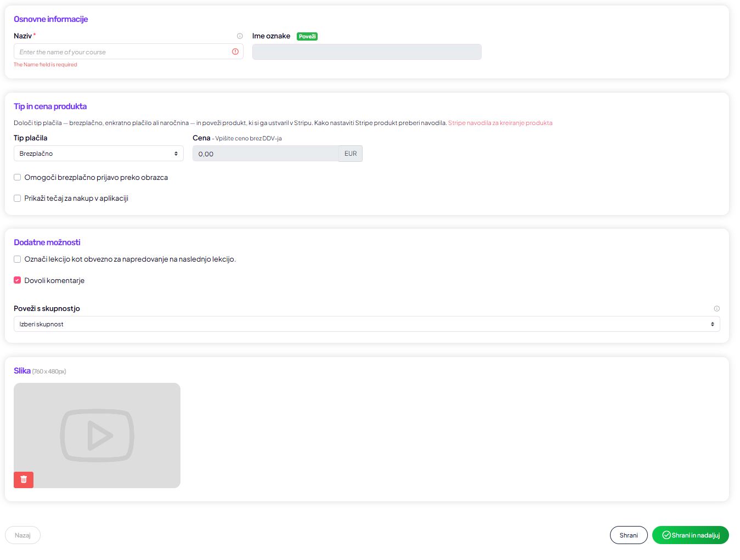Click the red trash delete image button
The image size is (740, 560).
coord(24,480)
